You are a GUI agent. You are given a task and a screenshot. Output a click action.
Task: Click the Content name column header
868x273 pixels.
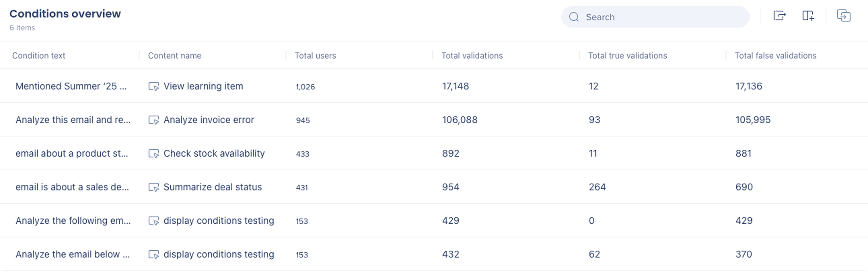(175, 55)
